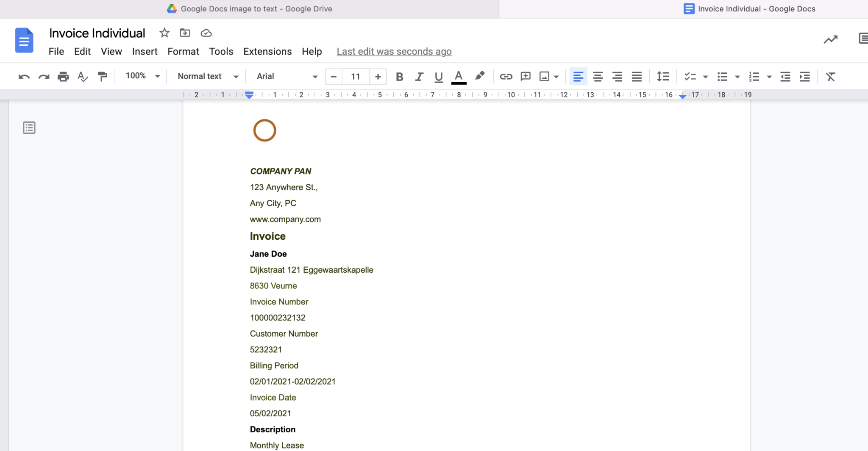Insert a link
868x451 pixels.
[x=505, y=77]
